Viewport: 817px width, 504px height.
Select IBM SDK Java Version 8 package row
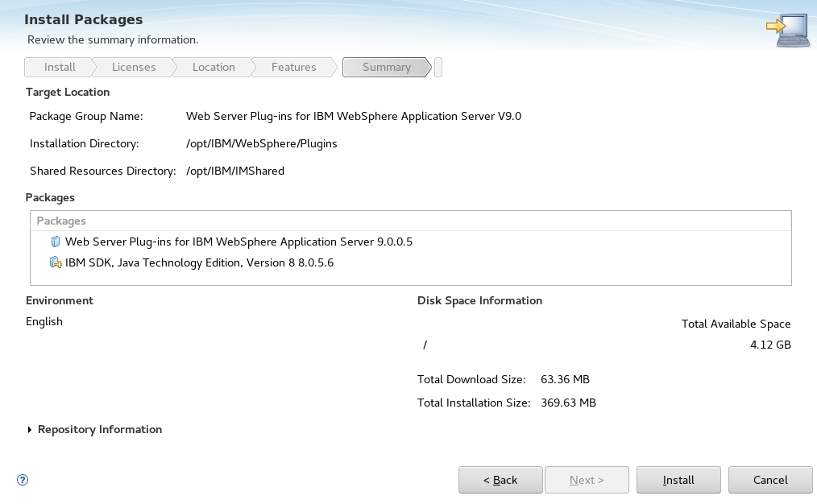pos(411,262)
